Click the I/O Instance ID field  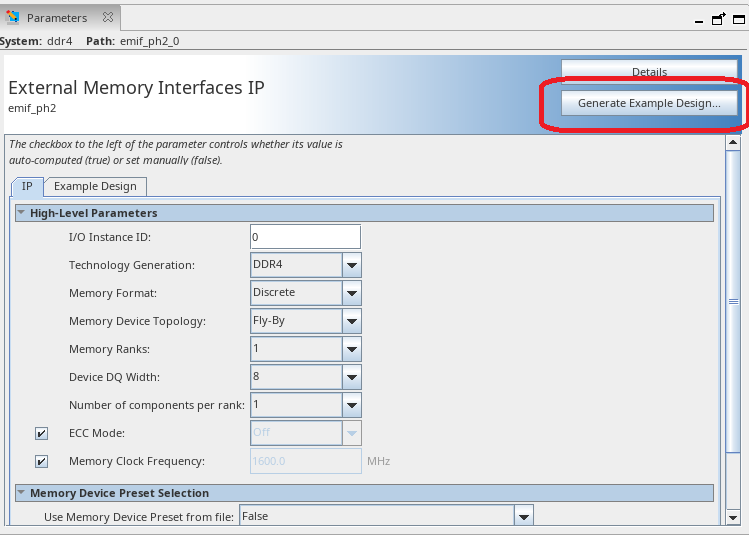click(305, 237)
